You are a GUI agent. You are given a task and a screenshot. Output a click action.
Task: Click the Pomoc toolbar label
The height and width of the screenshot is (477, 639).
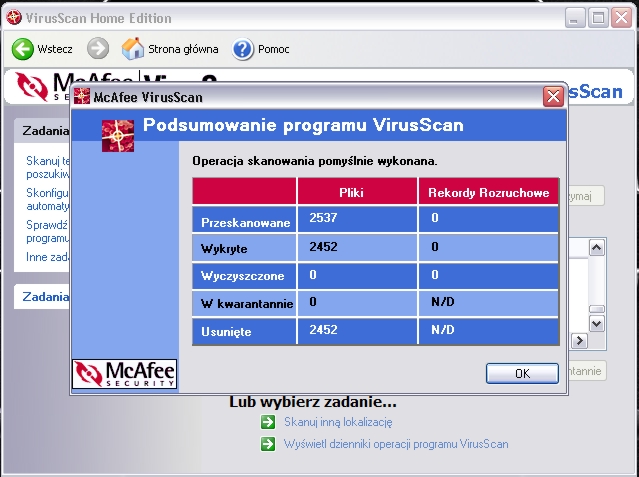coord(273,49)
